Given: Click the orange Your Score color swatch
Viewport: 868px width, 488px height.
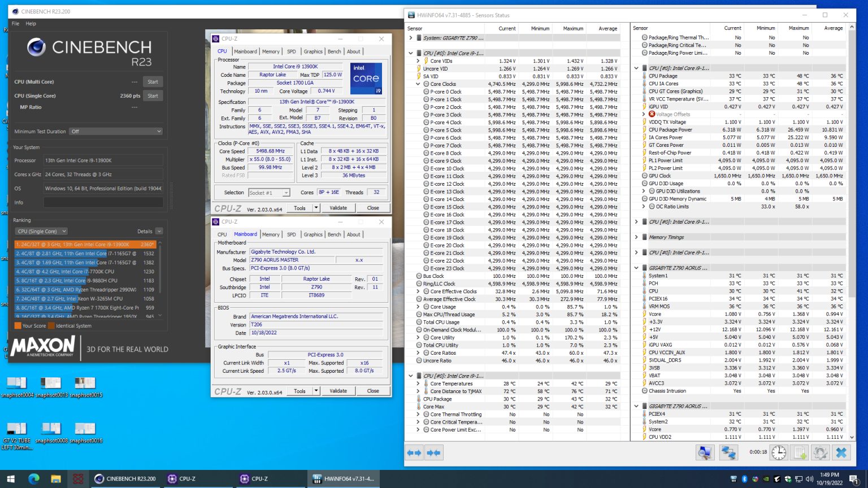Looking at the screenshot, I should (18, 325).
